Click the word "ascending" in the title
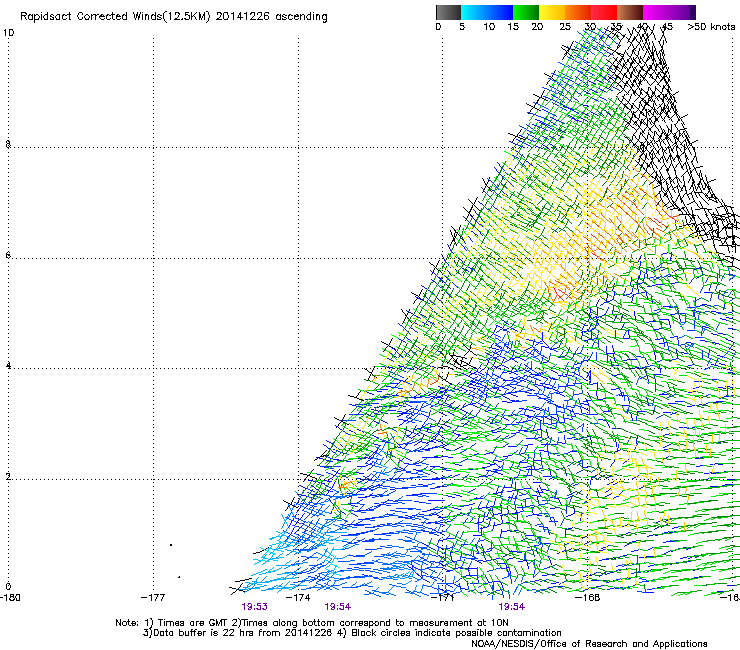This screenshot has width=740, height=650. coord(301,17)
